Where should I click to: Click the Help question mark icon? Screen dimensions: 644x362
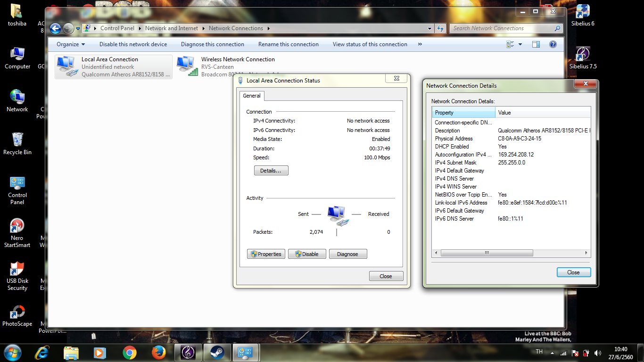click(x=553, y=44)
